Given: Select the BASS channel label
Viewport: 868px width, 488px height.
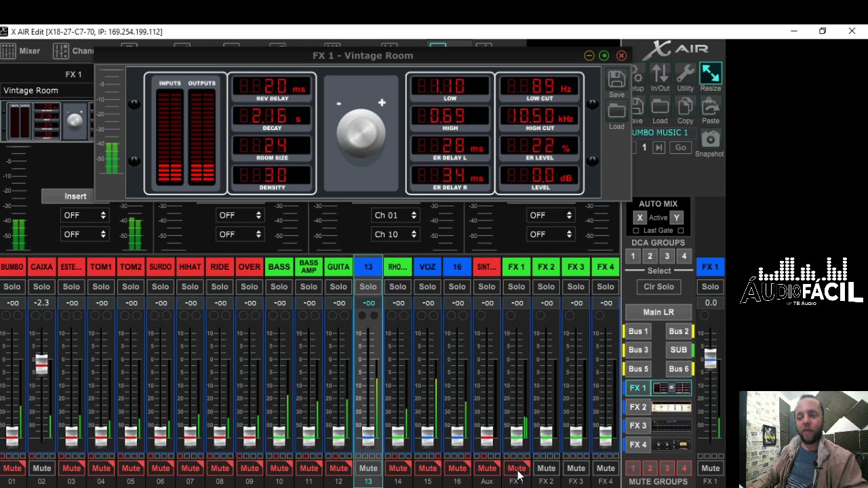Looking at the screenshot, I should 279,267.
